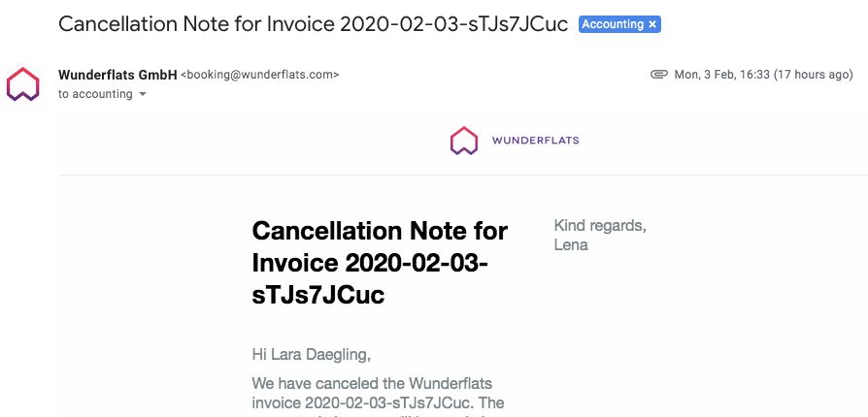Click the 'Hi Lara Daegling,' greeting
868x417 pixels.
(x=311, y=355)
